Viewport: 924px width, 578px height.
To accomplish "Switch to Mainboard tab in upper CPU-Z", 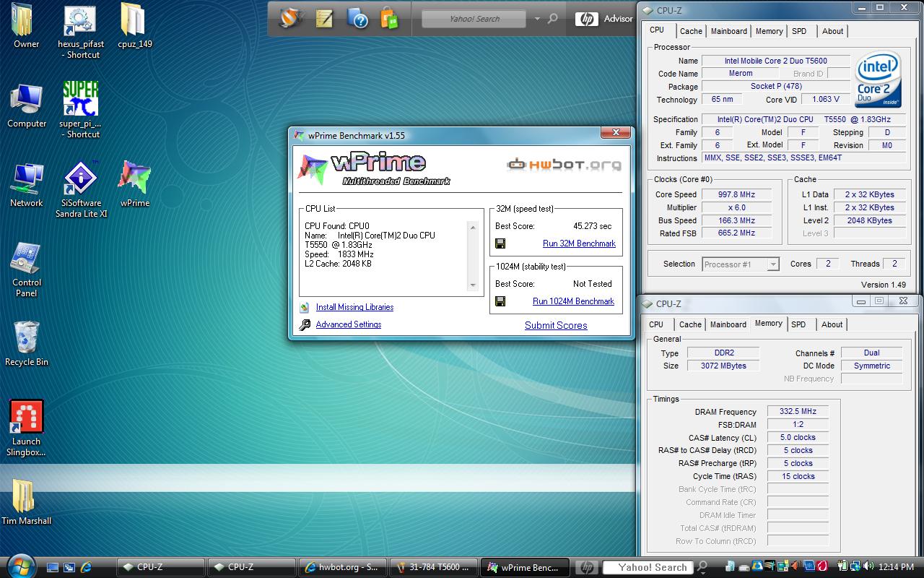I will click(729, 31).
